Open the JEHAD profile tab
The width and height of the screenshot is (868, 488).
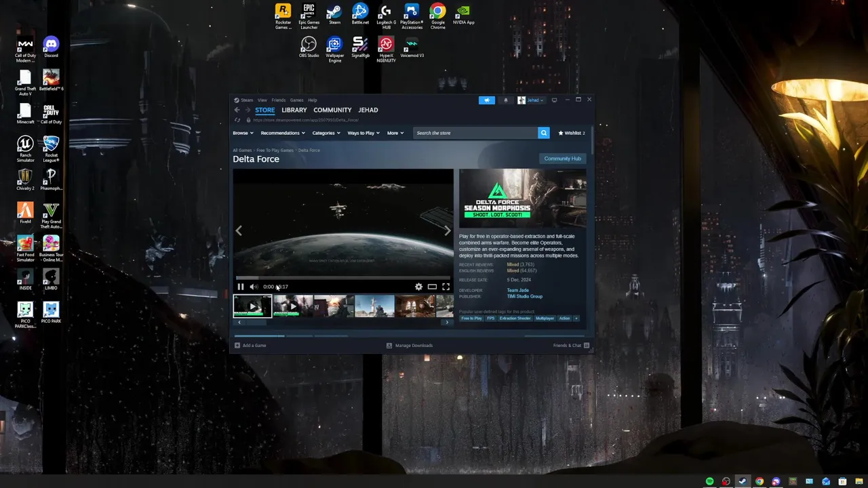[368, 110]
